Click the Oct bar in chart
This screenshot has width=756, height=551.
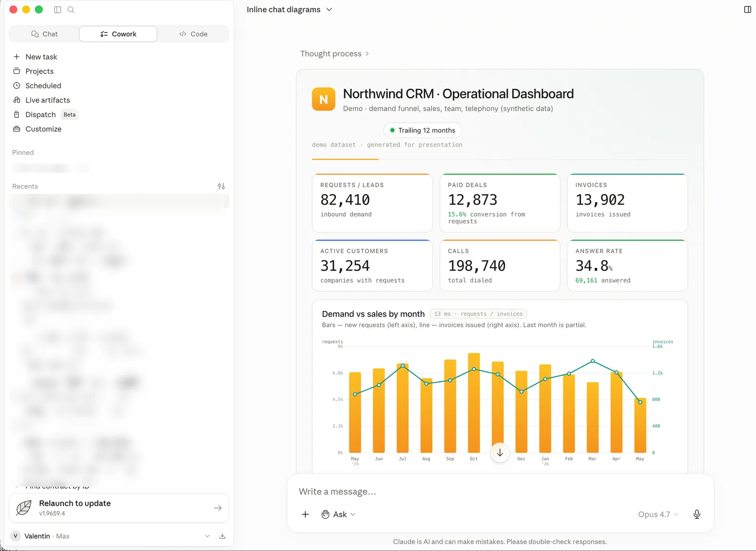pyautogui.click(x=474, y=403)
